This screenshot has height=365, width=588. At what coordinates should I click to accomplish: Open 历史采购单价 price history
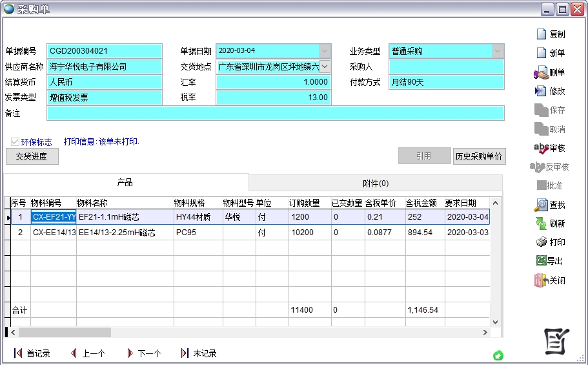[x=479, y=156]
